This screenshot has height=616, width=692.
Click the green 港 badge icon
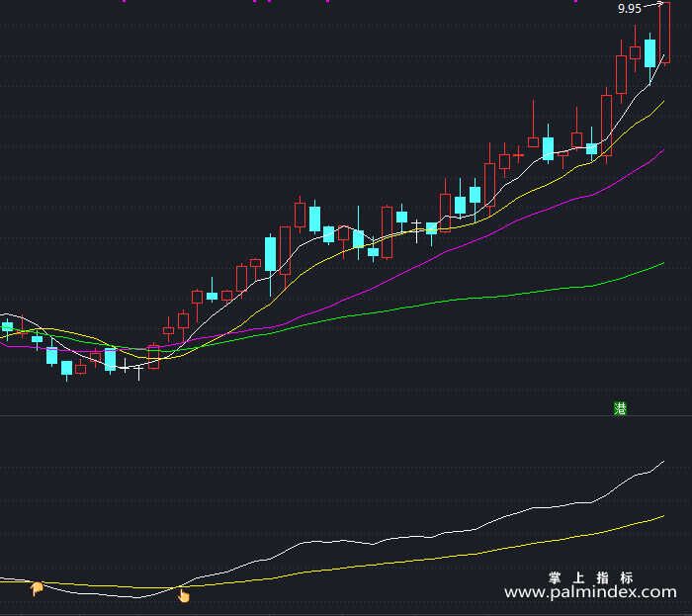(620, 408)
